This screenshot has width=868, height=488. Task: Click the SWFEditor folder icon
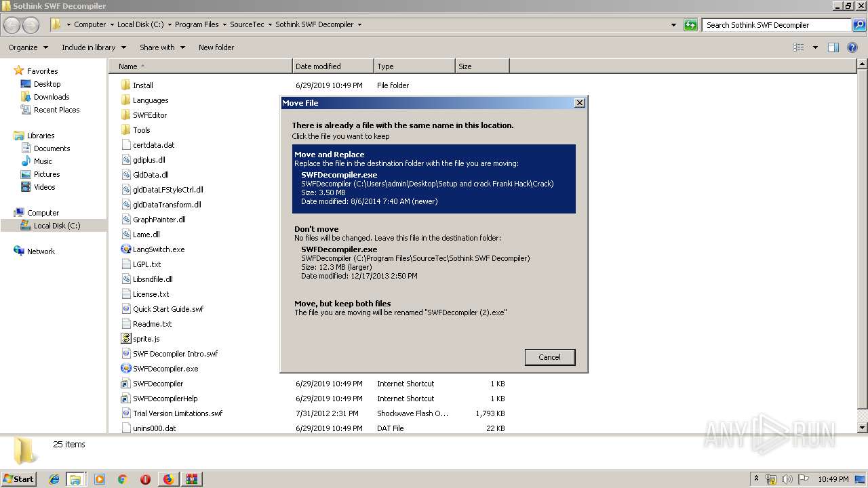click(x=125, y=115)
